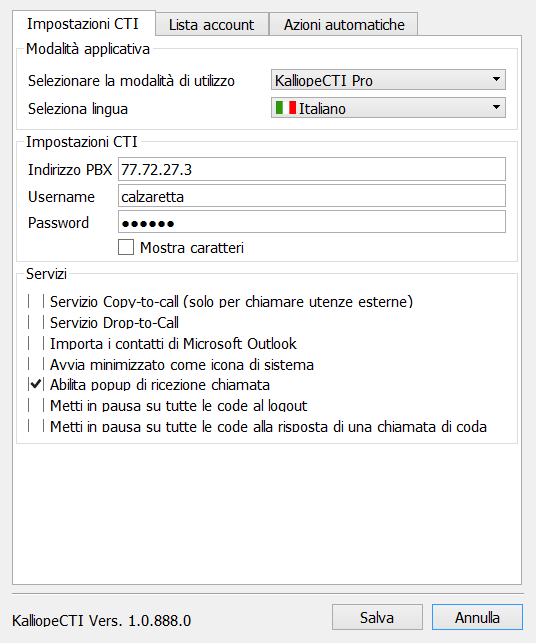This screenshot has height=643, width=538.
Task: Click the arrow of the Italiano combo box
Action: tap(496, 107)
